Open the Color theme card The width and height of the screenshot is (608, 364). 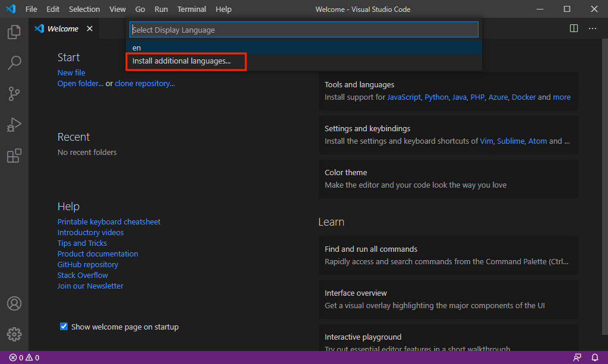pyautogui.click(x=448, y=179)
